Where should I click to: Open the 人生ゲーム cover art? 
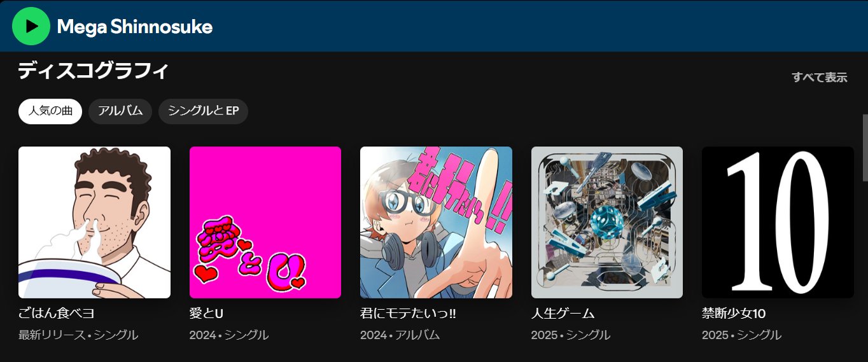(607, 223)
